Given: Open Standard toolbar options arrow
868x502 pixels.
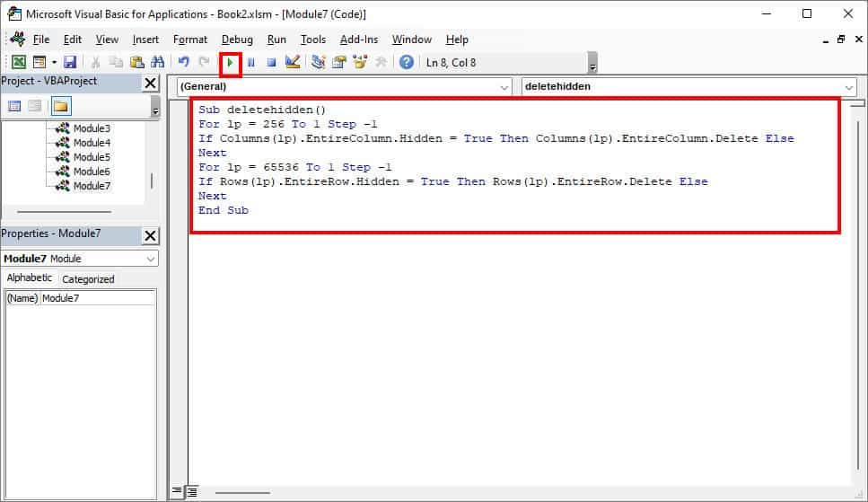Looking at the screenshot, I should 592,63.
